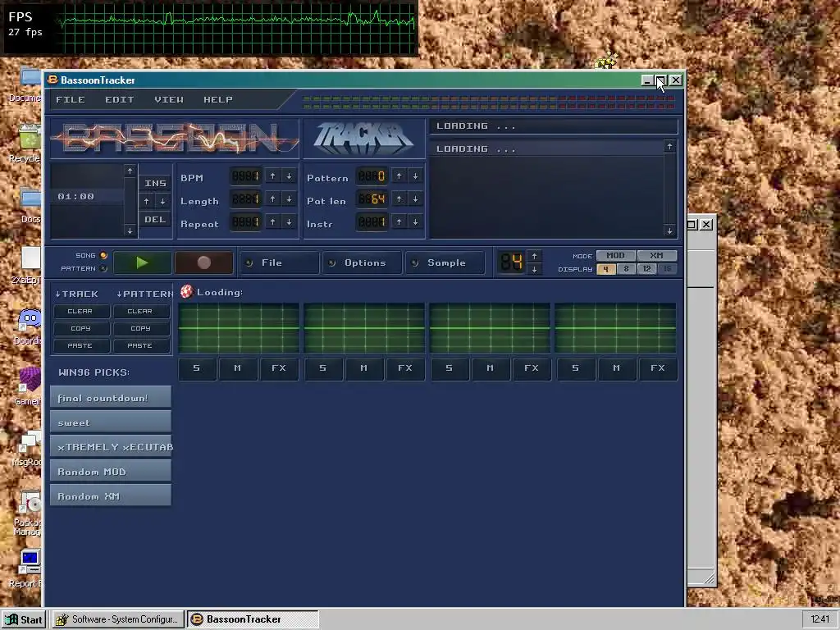Increase Pat len with up arrow
This screenshot has width=840, height=630.
(399, 199)
